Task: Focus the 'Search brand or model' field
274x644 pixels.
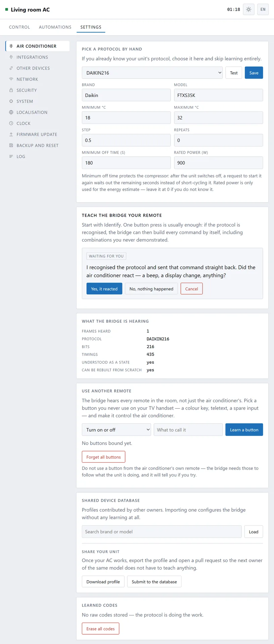Action: click(162, 532)
